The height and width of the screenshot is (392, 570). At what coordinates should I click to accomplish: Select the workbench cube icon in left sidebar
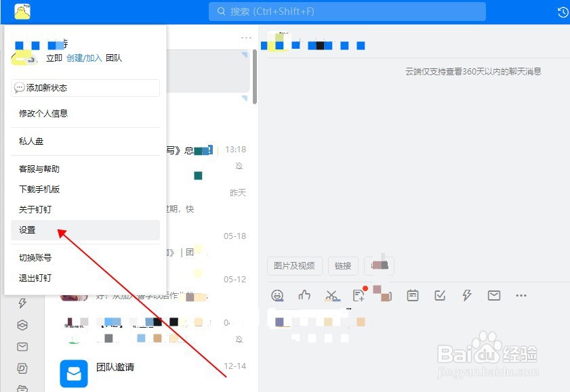22,325
